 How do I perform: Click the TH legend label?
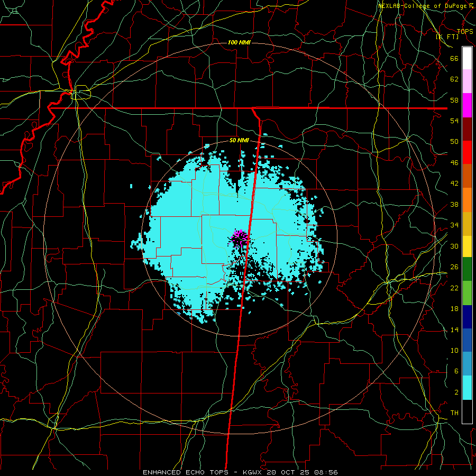click(x=454, y=413)
